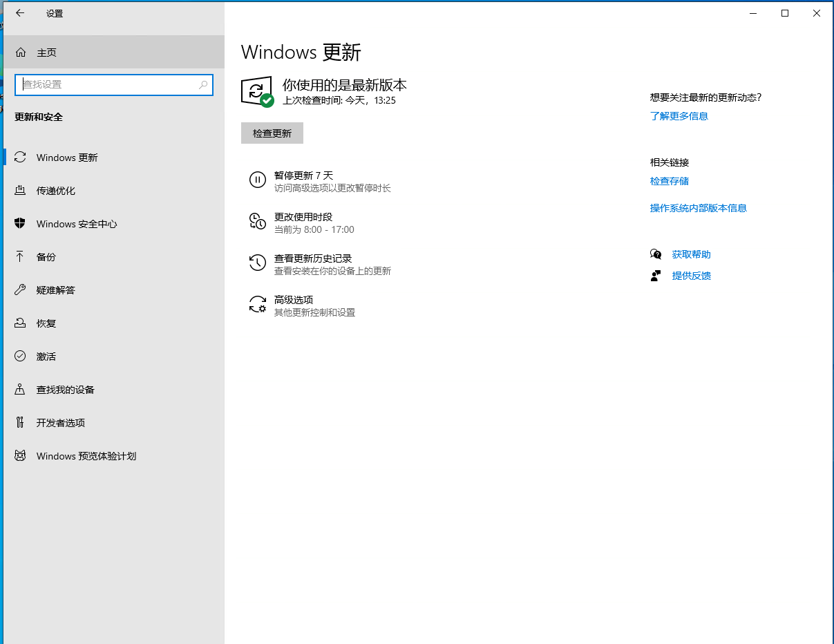Click the 你使用的是最新版本 status text

345,85
